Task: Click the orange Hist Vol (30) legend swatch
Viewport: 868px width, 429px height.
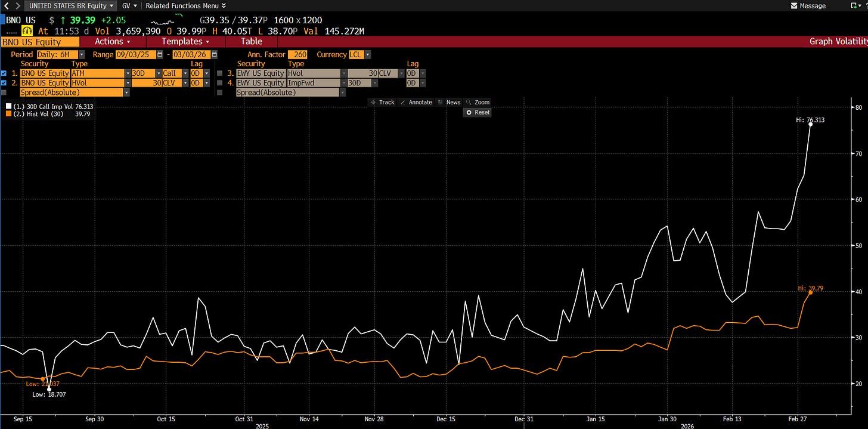Action: pyautogui.click(x=8, y=113)
